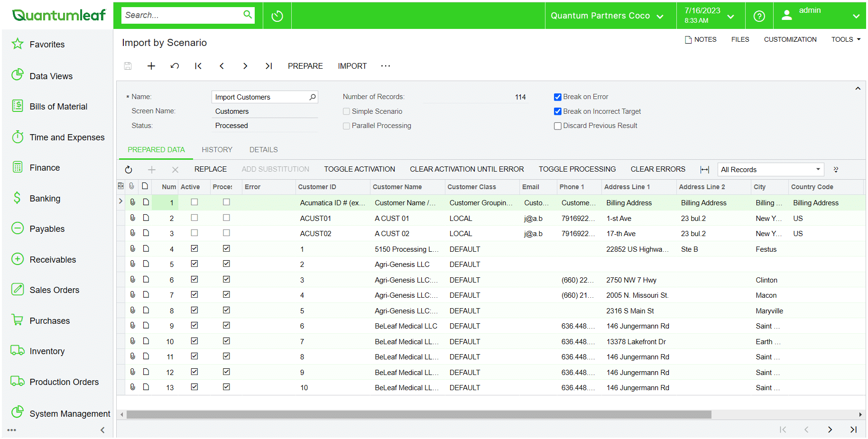Expand the TOOLS dropdown
The width and height of the screenshot is (868, 439).
click(846, 39)
